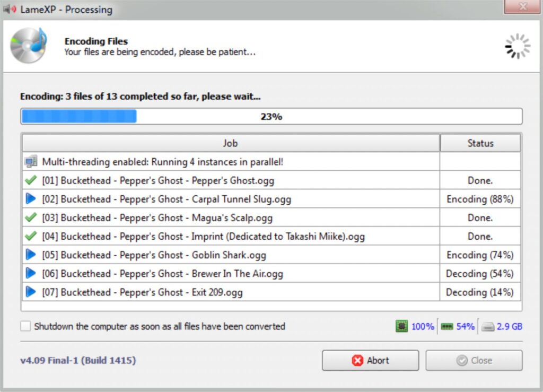
Task: Click the 23% overall progress bar
Action: 271,116
